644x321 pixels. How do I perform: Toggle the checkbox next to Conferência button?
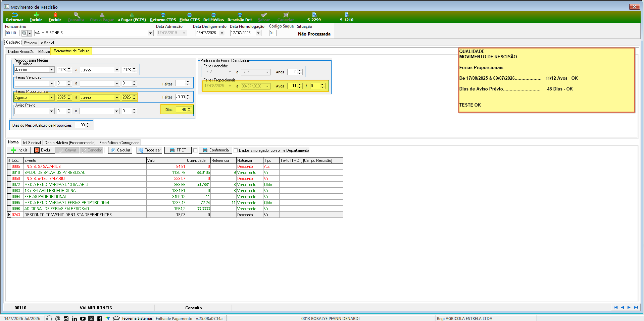click(195, 150)
